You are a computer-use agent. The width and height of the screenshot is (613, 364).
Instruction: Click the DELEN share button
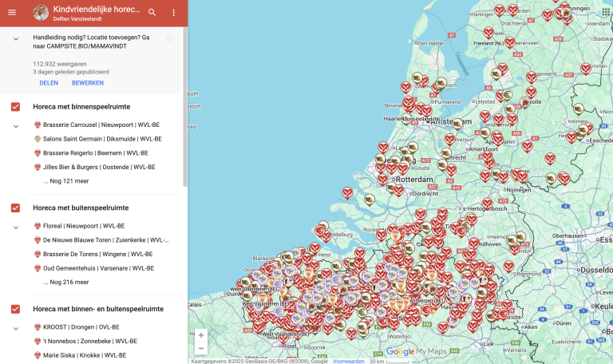(x=49, y=83)
